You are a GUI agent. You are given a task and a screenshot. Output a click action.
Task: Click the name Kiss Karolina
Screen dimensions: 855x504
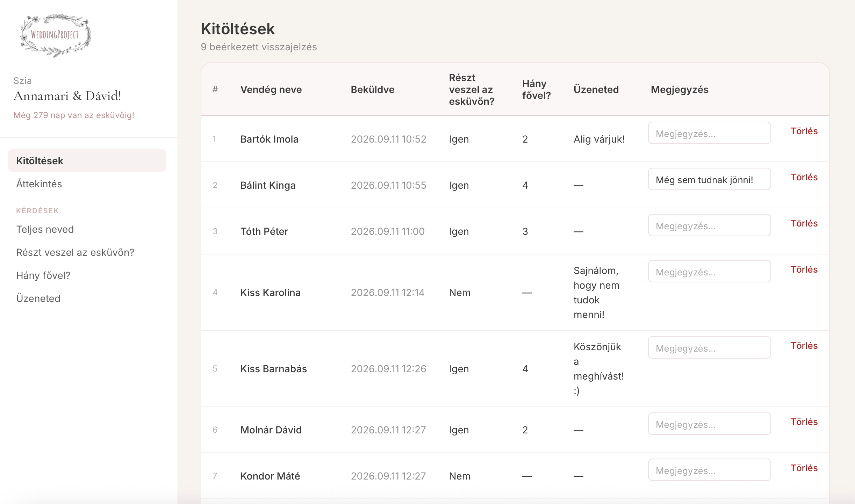[270, 293]
